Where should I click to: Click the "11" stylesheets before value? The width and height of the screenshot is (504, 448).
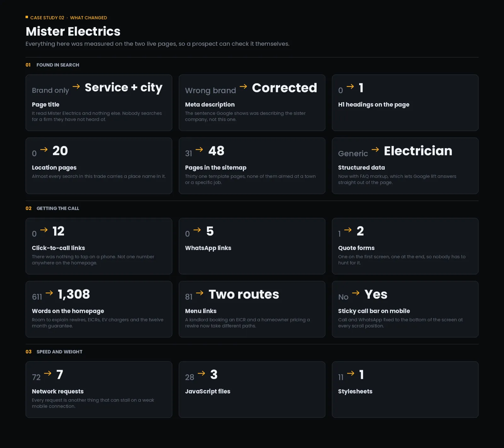[341, 377]
